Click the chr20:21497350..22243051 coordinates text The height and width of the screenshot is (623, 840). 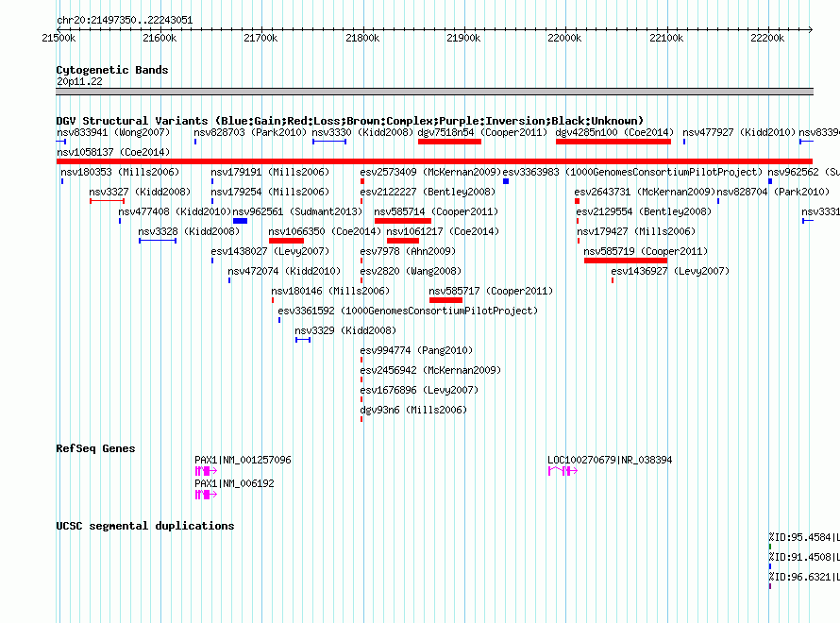click(125, 21)
